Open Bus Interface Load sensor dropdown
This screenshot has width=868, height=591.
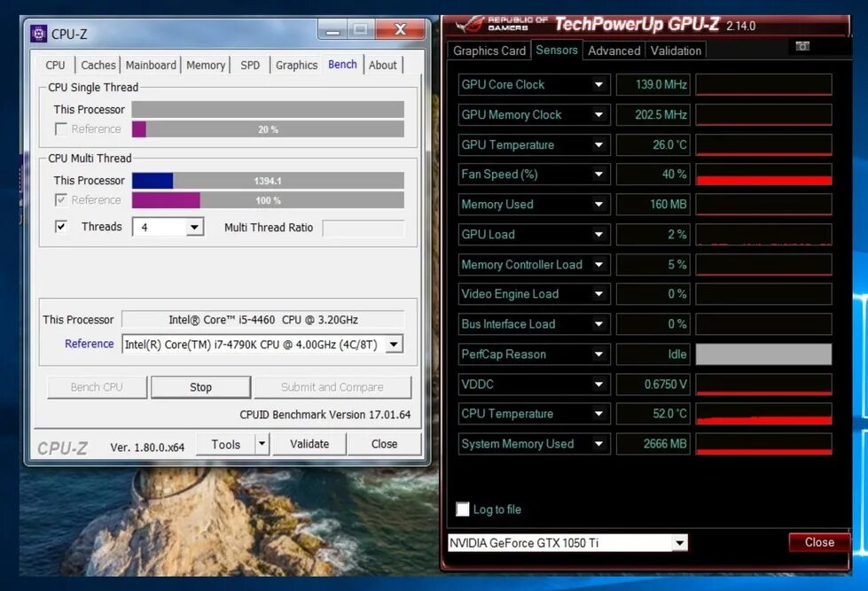click(x=598, y=324)
